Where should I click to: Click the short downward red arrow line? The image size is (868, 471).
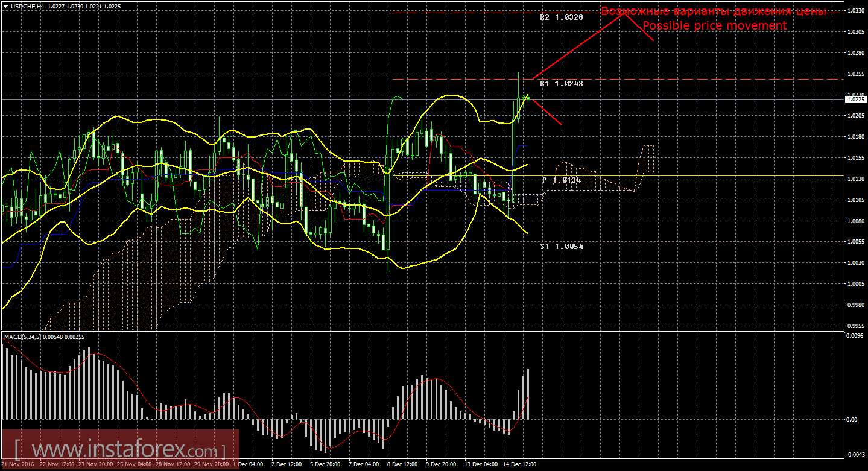tap(546, 112)
